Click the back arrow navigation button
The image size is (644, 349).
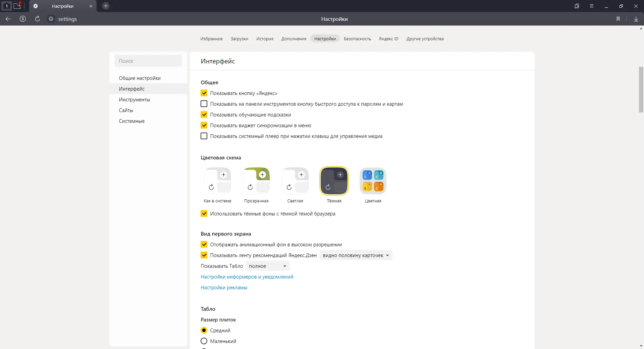8,19
